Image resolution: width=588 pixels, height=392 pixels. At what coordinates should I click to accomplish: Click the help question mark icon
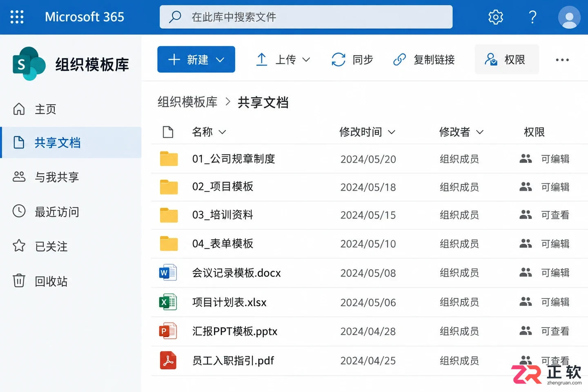(532, 17)
